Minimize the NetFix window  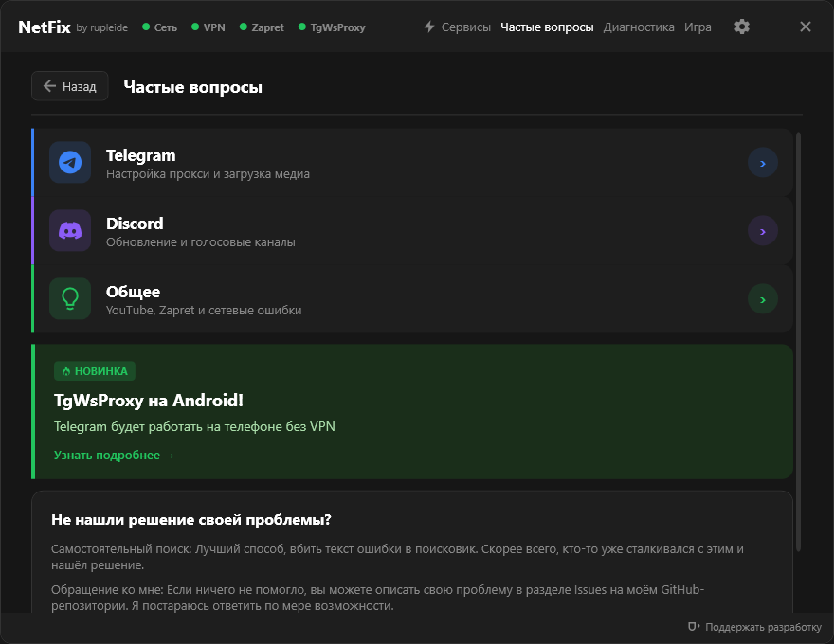point(779,27)
